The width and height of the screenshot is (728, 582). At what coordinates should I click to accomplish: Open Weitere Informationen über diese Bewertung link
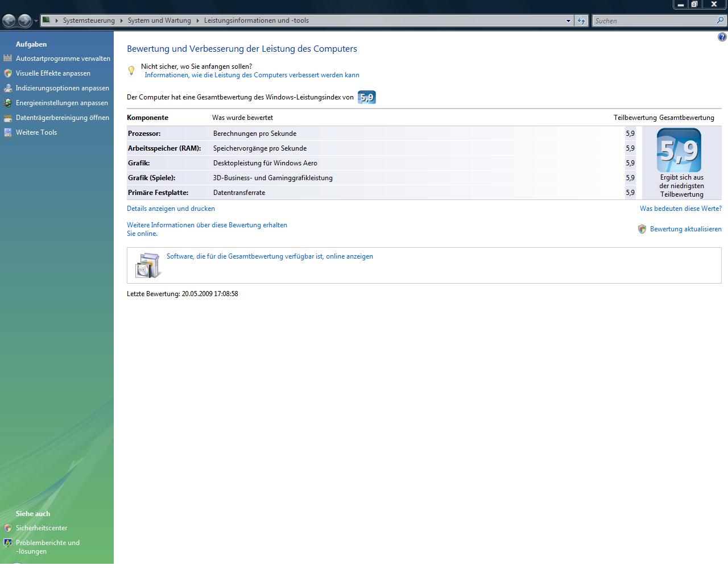pos(207,229)
